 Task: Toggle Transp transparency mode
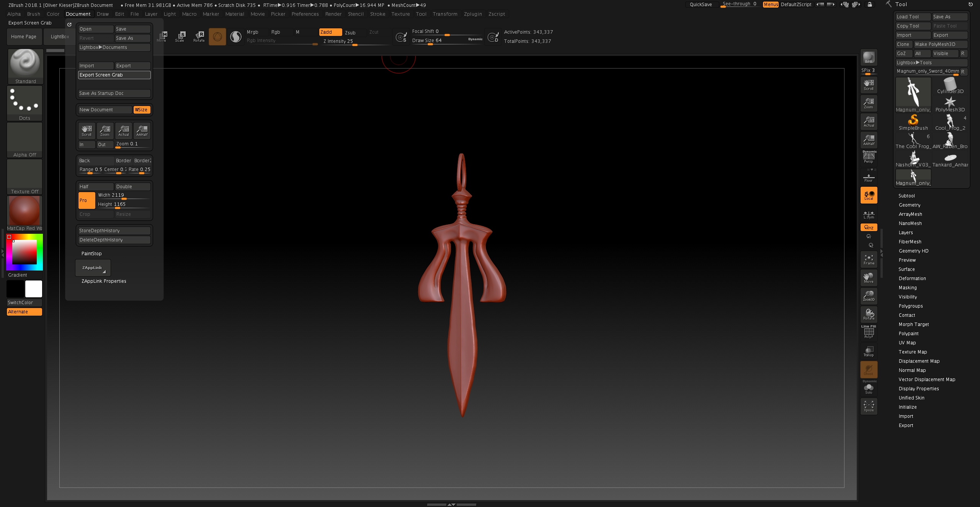point(869,351)
